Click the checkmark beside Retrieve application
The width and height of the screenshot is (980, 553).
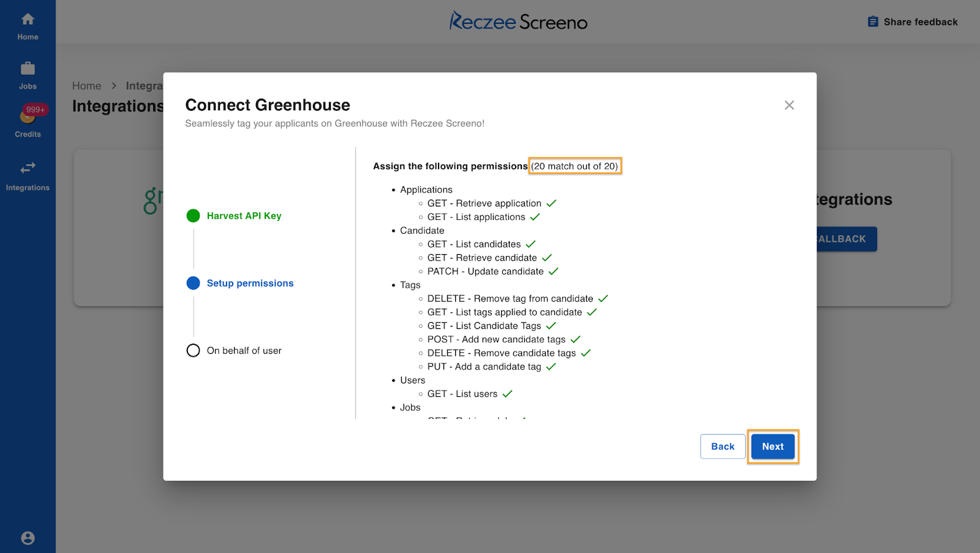point(551,203)
